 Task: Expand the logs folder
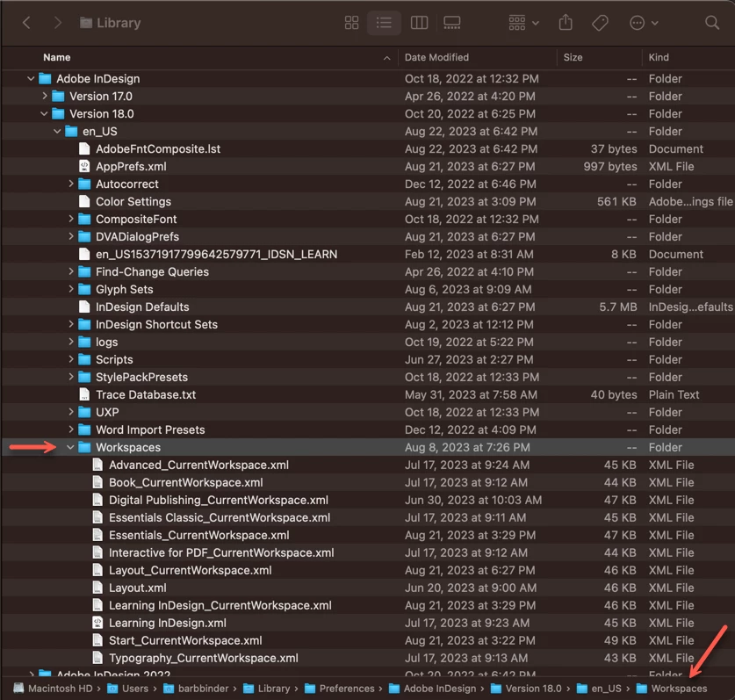[70, 342]
